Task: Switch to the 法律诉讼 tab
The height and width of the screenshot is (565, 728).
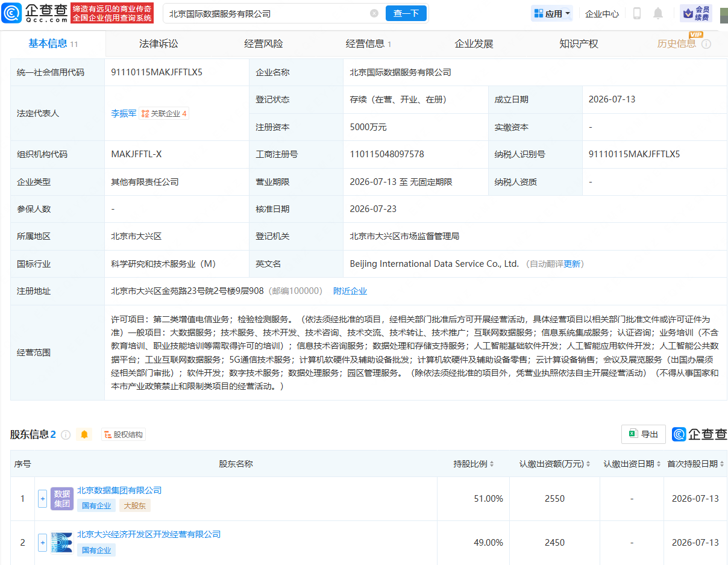Action: point(158,43)
